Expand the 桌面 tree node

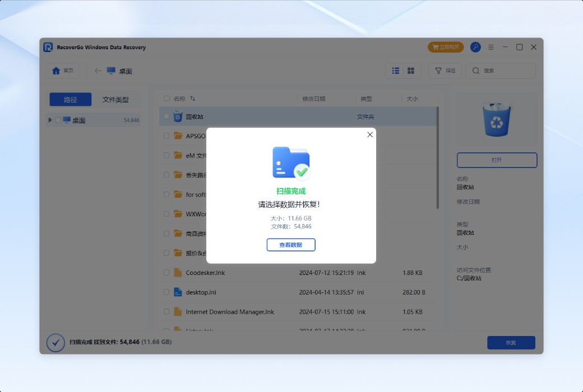click(49, 119)
